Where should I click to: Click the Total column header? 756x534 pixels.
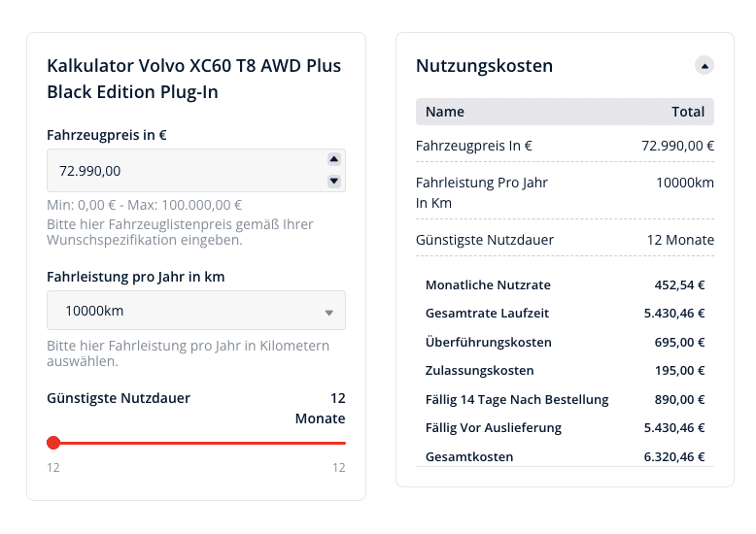click(688, 112)
